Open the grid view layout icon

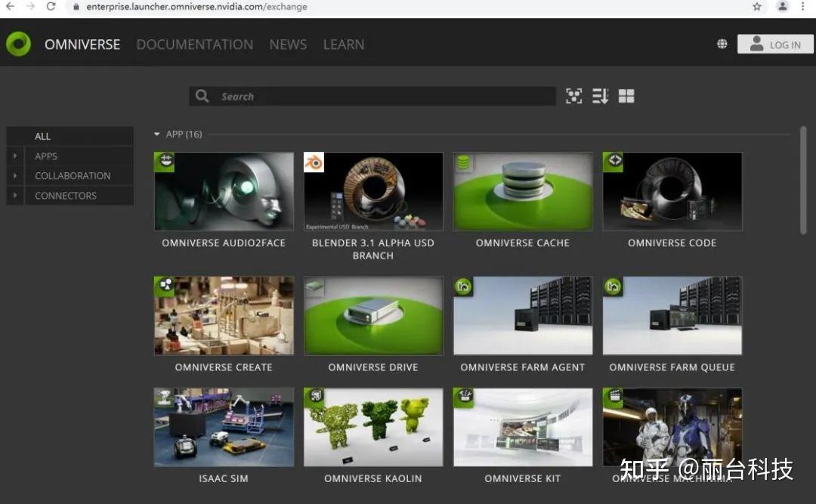(x=626, y=96)
